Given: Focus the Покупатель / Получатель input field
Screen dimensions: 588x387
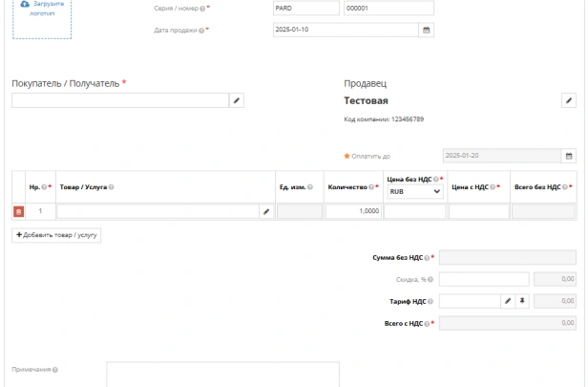Looking at the screenshot, I should [x=120, y=100].
